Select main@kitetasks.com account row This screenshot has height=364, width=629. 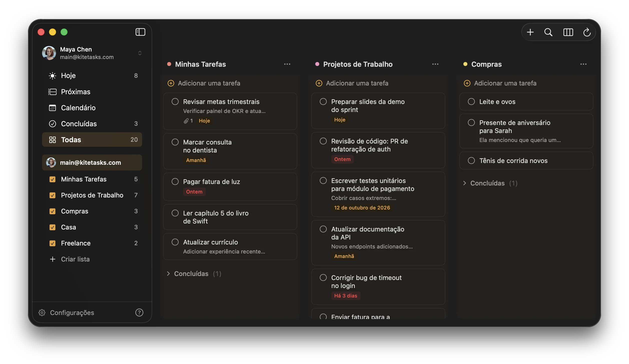click(92, 162)
